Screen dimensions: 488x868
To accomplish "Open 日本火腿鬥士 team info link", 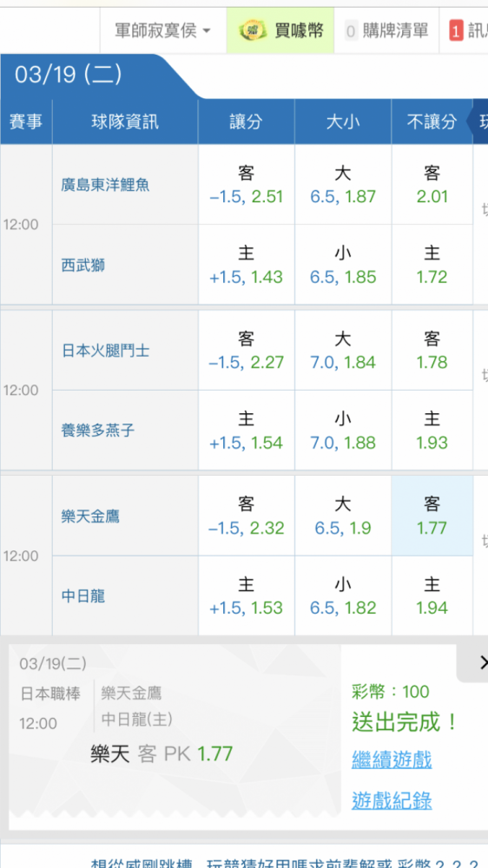I will pyautogui.click(x=105, y=351).
